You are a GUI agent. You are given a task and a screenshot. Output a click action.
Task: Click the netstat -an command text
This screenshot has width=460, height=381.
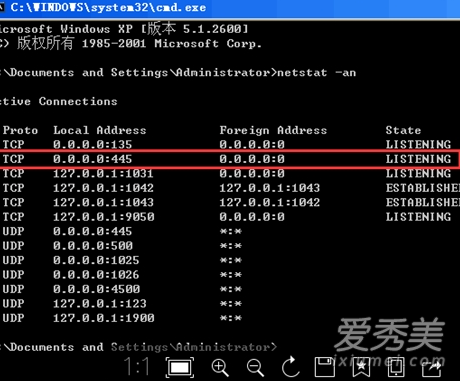(317, 72)
